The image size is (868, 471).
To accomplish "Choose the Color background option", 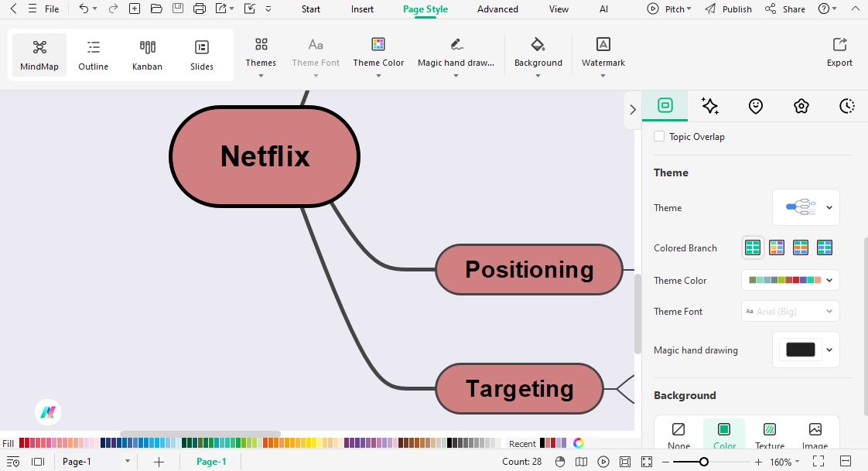I will click(724, 435).
